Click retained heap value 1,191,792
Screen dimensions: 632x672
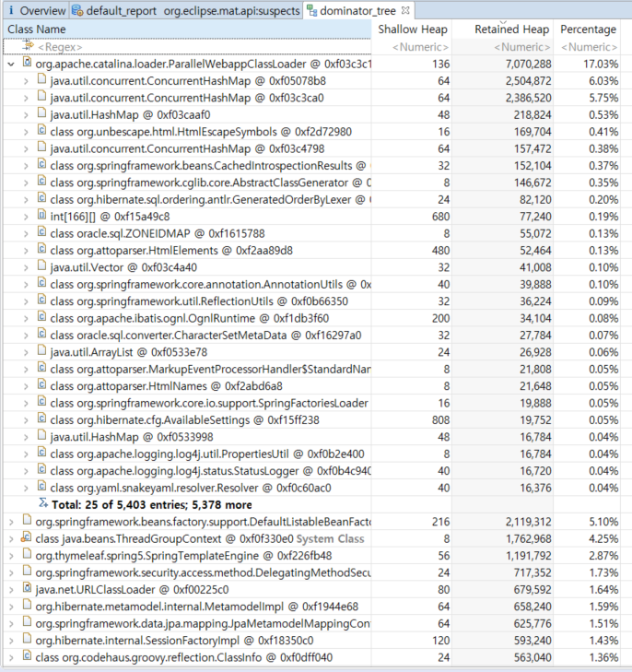(529, 556)
